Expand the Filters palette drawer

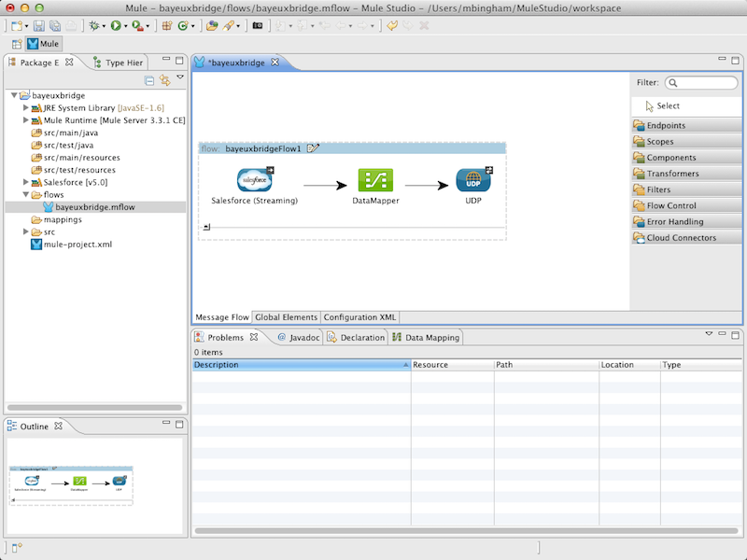click(686, 189)
